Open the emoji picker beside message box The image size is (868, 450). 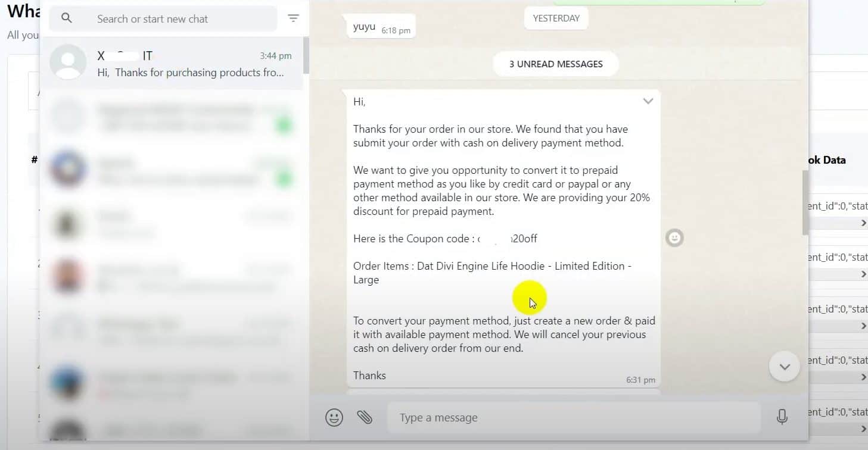pyautogui.click(x=334, y=417)
